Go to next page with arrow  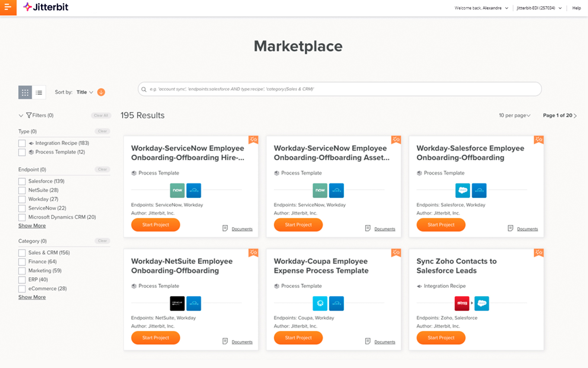[x=575, y=116]
